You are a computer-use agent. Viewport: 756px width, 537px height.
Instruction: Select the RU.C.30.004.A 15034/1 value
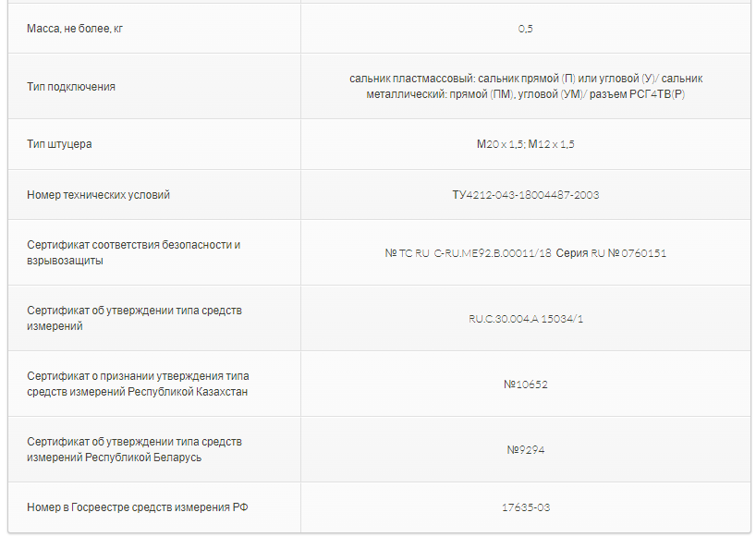[526, 319]
